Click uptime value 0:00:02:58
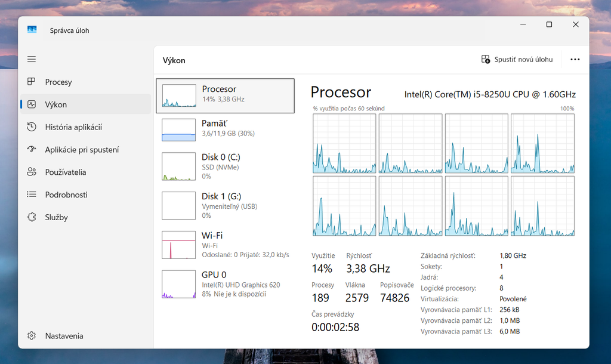 pos(335,327)
